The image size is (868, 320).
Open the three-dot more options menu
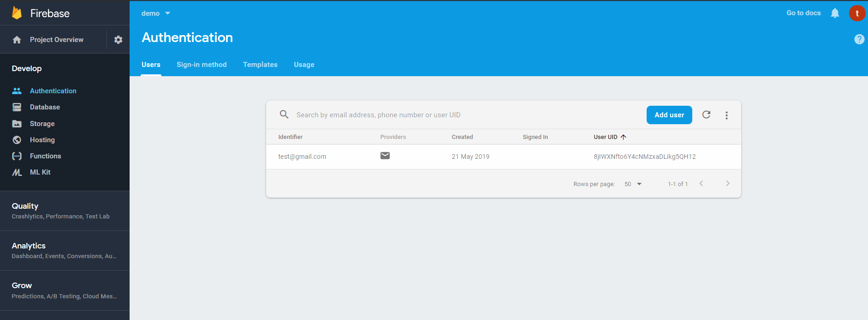(726, 115)
